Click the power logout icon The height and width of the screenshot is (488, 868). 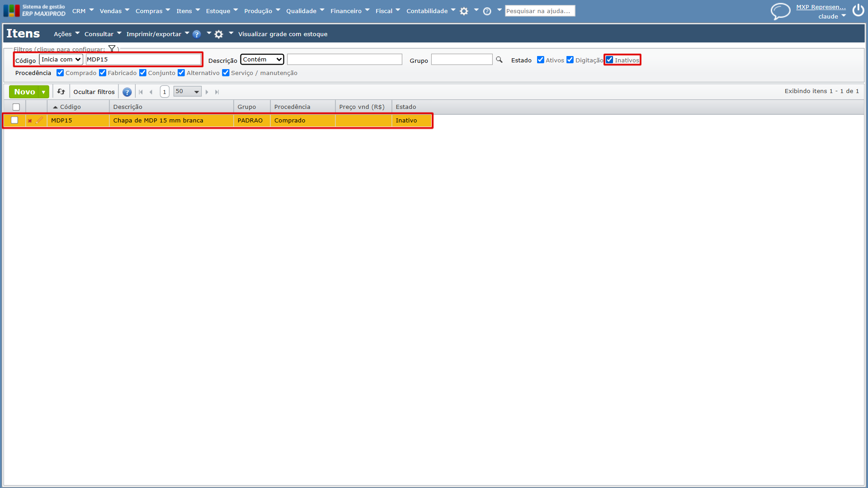tap(858, 10)
